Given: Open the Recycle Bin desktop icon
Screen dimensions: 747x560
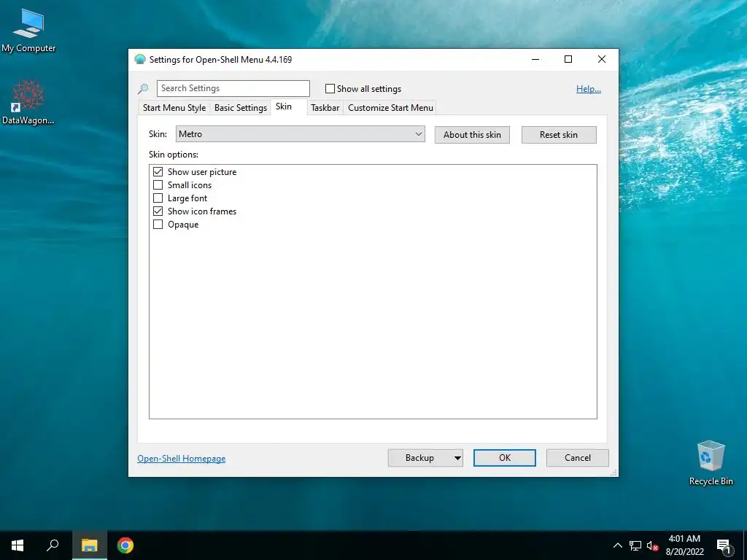Looking at the screenshot, I should tap(711, 463).
